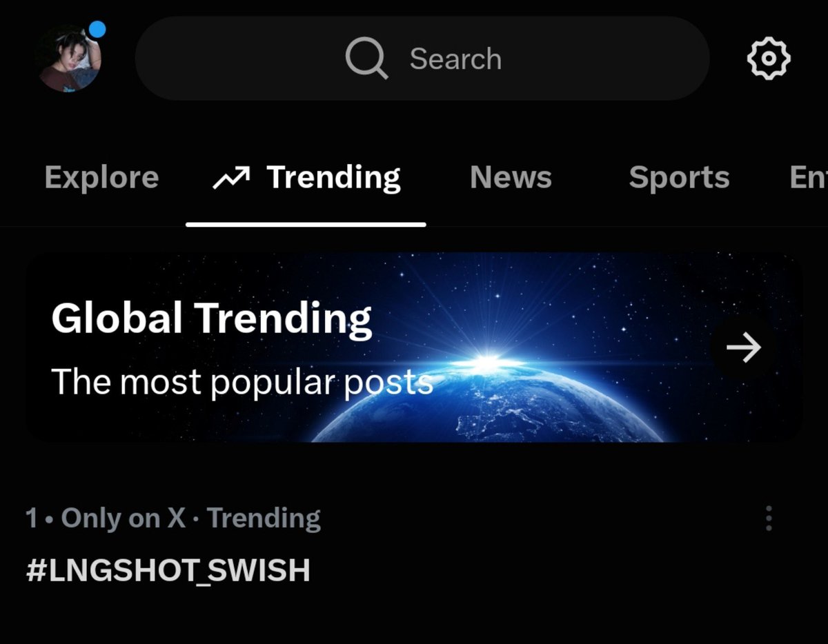Tap the sunrise glow on the banner
828x644 pixels.
(487, 359)
